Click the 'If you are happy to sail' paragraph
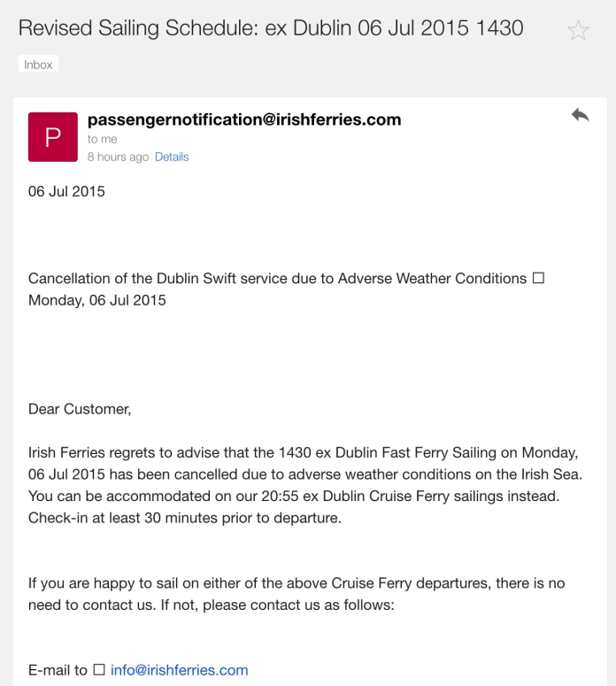 [296, 583]
